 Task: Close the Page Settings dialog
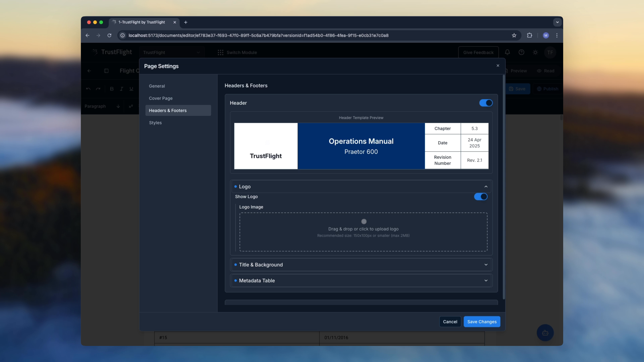(x=498, y=66)
